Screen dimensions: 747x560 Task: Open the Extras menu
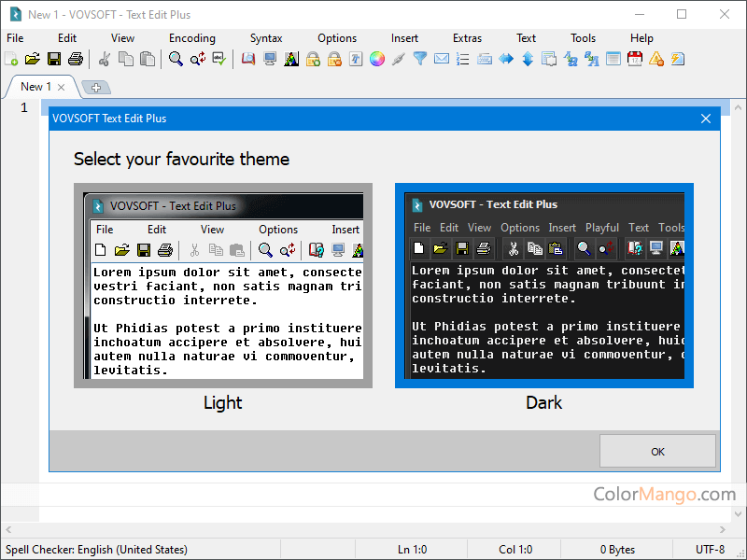tap(468, 38)
